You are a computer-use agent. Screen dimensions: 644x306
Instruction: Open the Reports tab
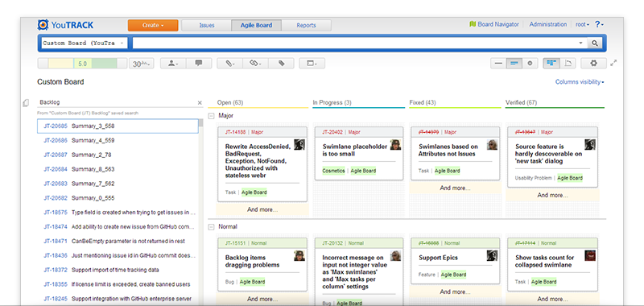(306, 25)
